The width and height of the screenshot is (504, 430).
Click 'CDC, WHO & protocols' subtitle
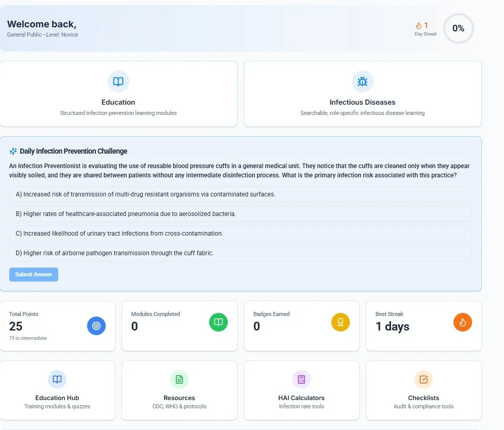click(179, 406)
